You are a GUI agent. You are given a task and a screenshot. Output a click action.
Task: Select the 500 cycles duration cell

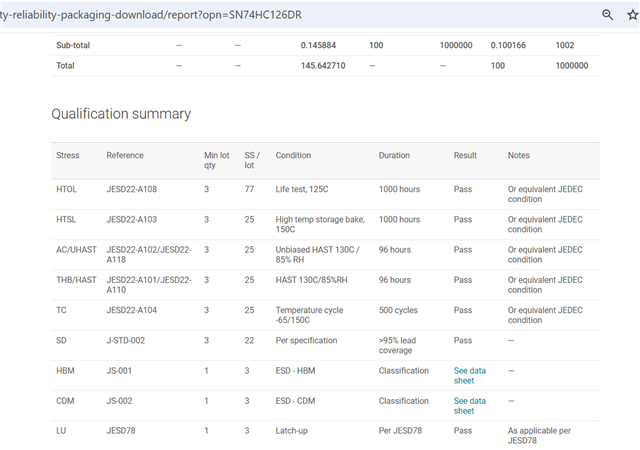tap(400, 310)
